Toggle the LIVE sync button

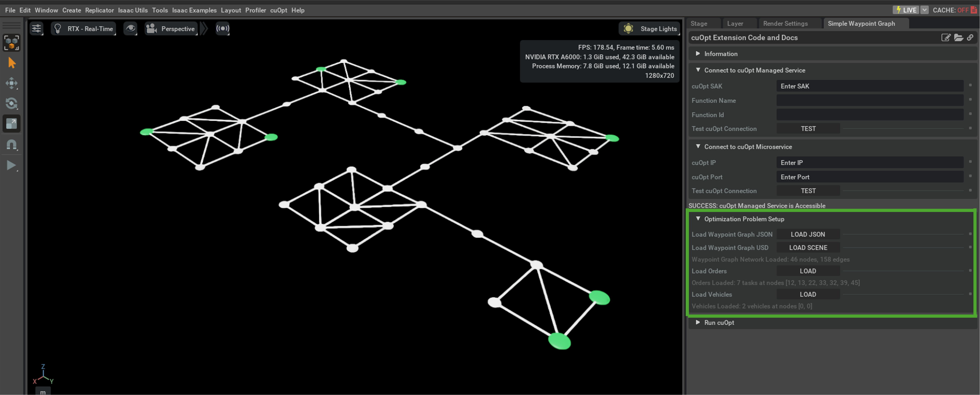point(906,10)
